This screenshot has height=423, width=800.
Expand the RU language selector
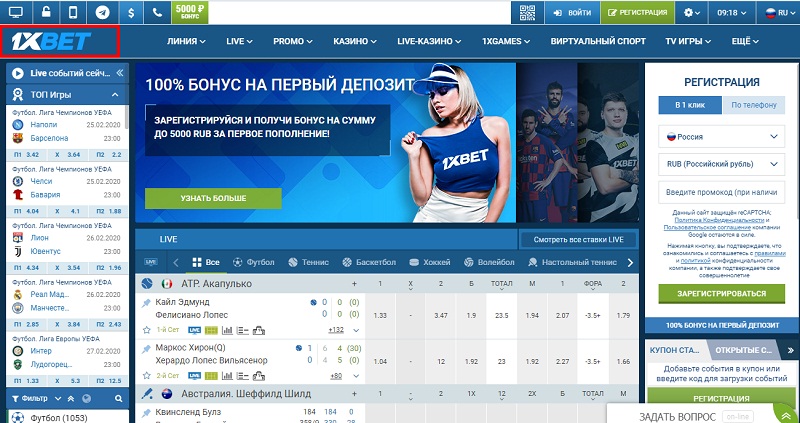pyautogui.click(x=780, y=13)
